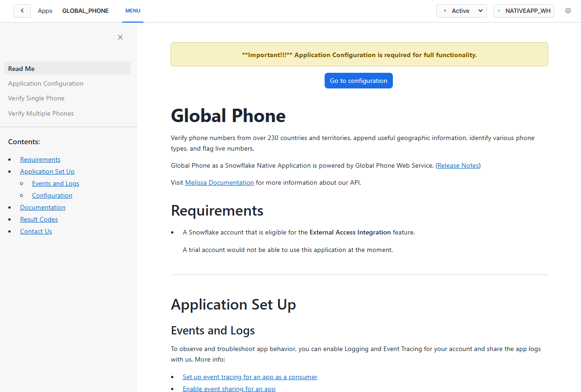Open Enable event sharing for an app link
581x392 pixels.
click(229, 389)
